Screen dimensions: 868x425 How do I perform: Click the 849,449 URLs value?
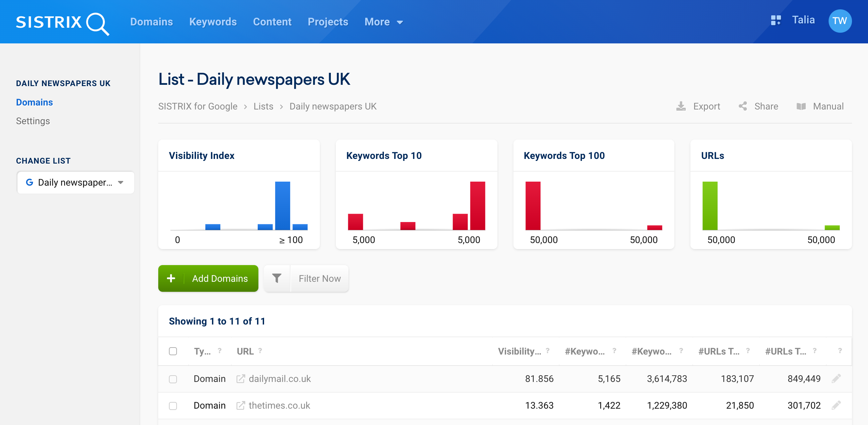(804, 379)
